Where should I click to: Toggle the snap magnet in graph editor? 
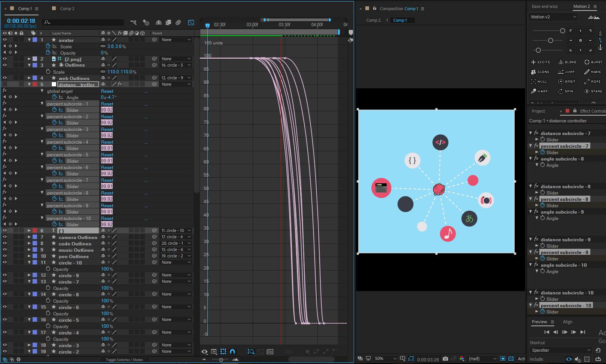[232, 352]
